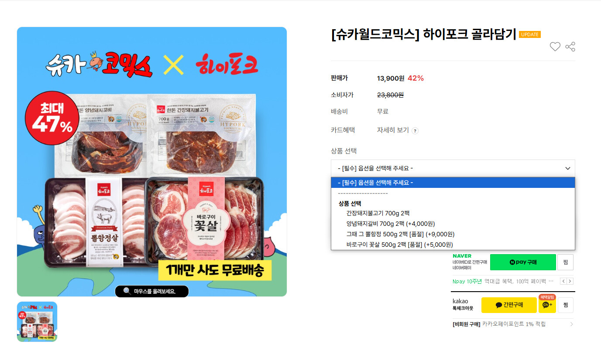Screen dimensions: 601x364
Task: Select the highlighted 필수 옵션 placeholder entry
Action: (453, 183)
